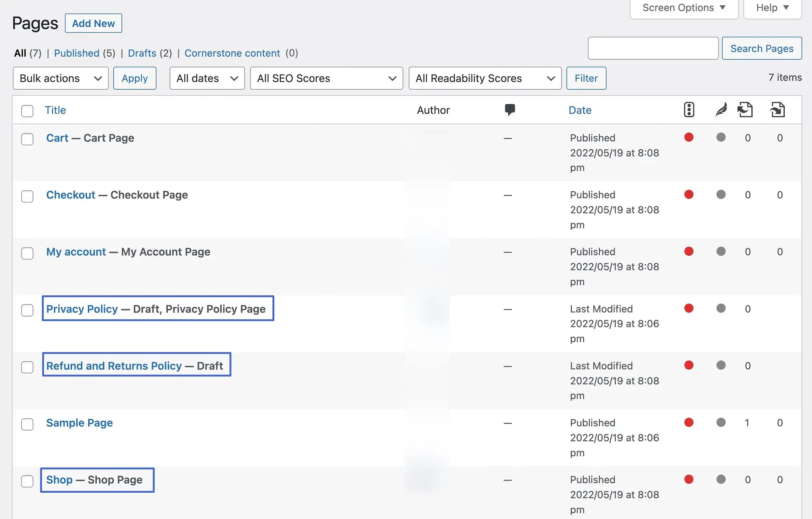The image size is (812, 519).
Task: Click the outgoing internal links column icon
Action: coord(745,110)
